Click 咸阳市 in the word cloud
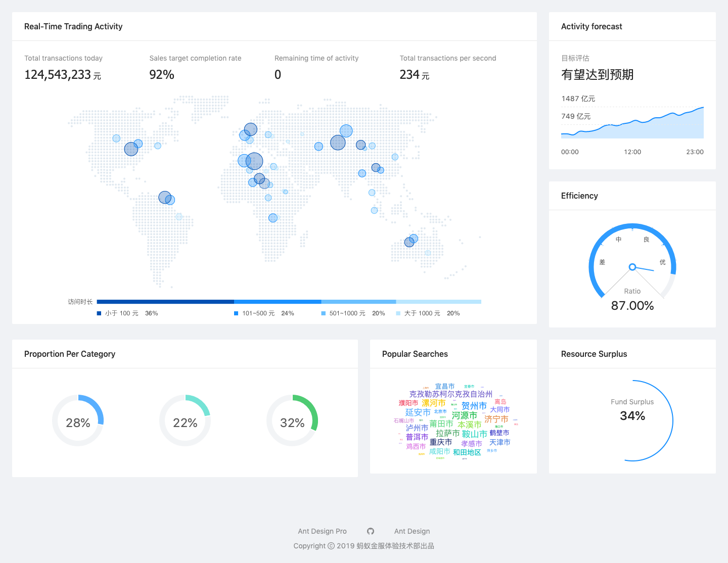 (x=440, y=451)
